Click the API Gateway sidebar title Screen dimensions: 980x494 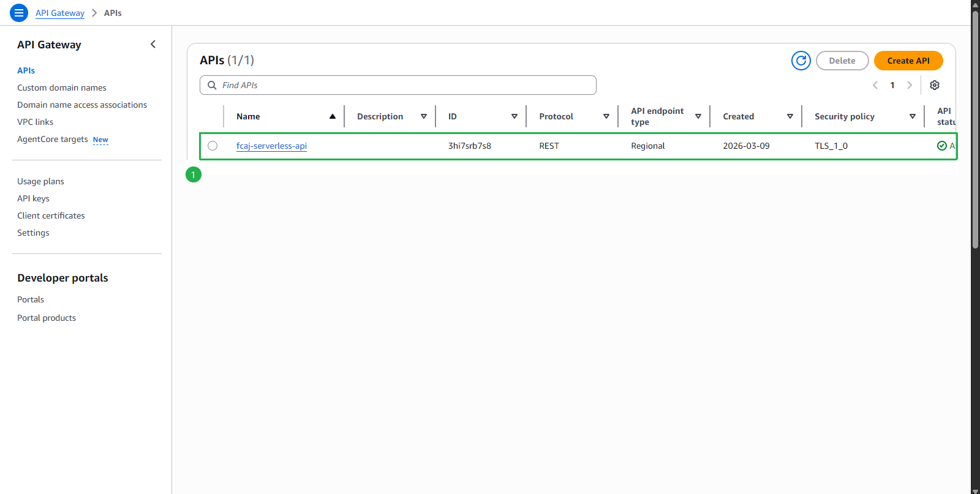[x=49, y=45]
